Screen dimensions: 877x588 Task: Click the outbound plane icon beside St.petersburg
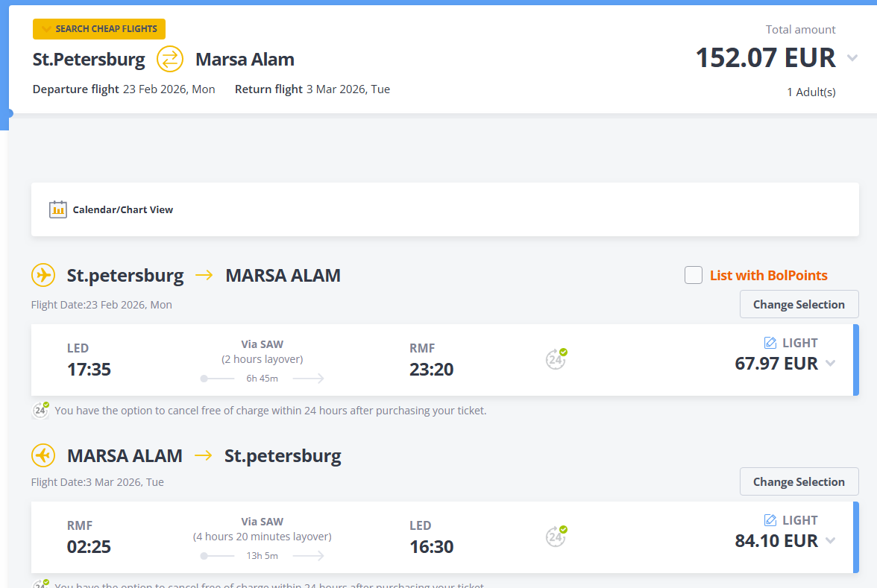(43, 275)
